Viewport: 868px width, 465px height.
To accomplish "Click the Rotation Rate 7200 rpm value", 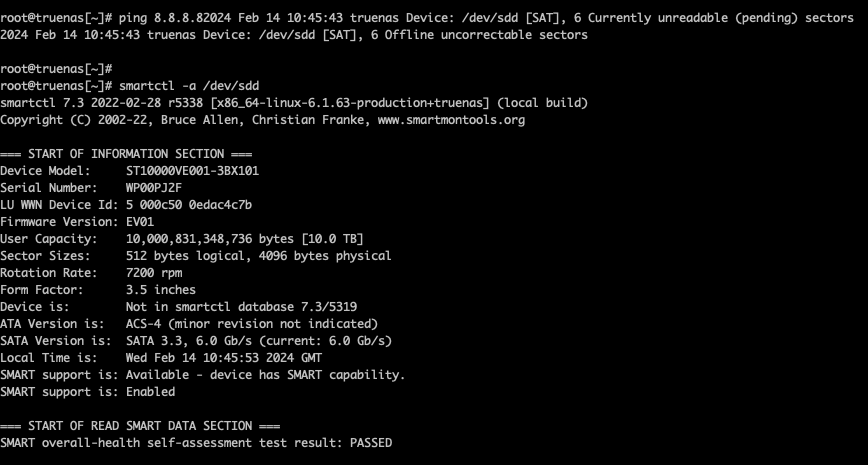I will tap(154, 273).
